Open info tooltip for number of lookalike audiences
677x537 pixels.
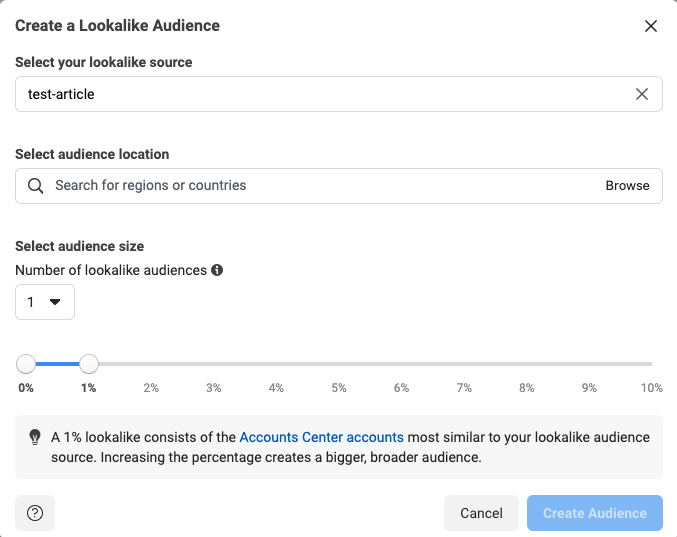point(217,270)
